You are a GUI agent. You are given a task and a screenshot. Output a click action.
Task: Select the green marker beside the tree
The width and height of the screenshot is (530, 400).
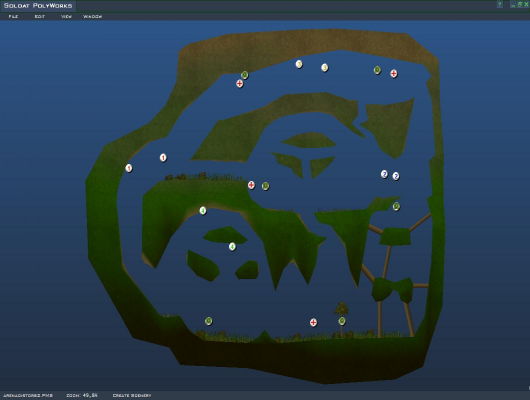coord(342,321)
